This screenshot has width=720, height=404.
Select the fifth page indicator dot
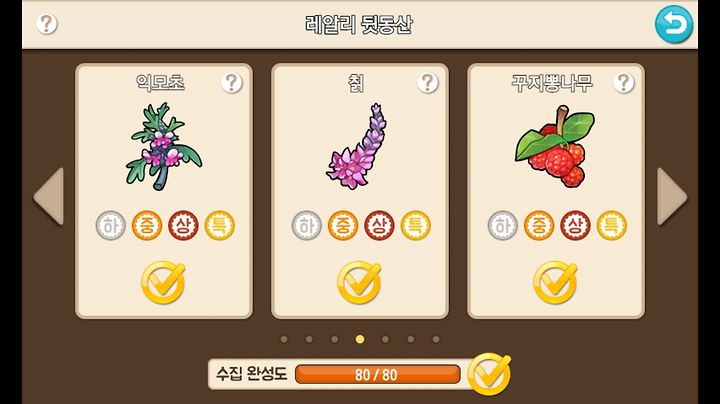[x=385, y=339]
